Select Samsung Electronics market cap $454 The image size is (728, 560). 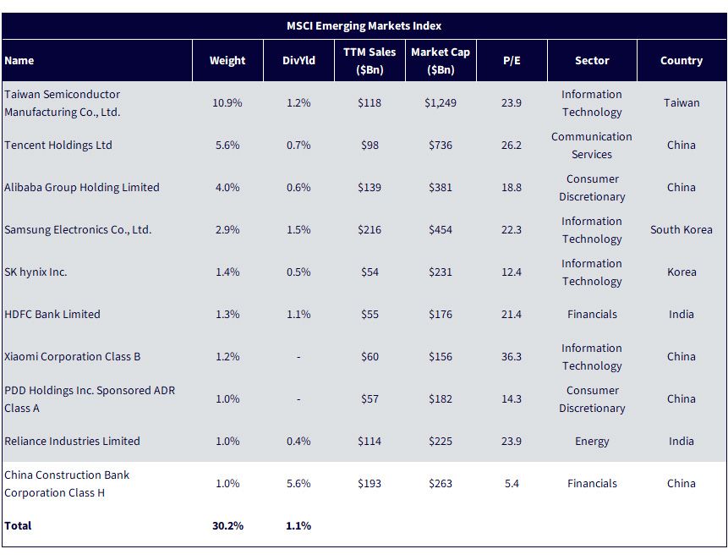pyautogui.click(x=441, y=230)
